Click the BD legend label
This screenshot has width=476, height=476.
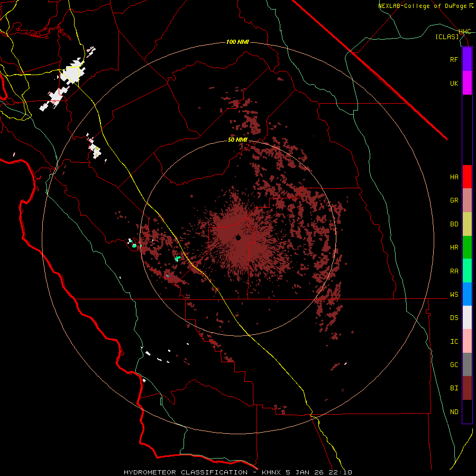[x=454, y=224]
